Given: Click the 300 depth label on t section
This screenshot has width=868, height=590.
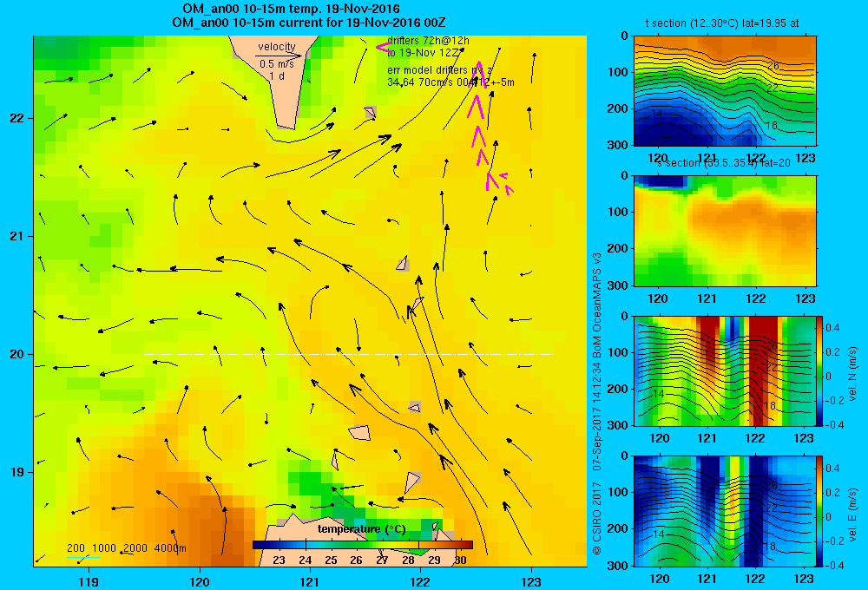Looking at the screenshot, I should 617,144.
